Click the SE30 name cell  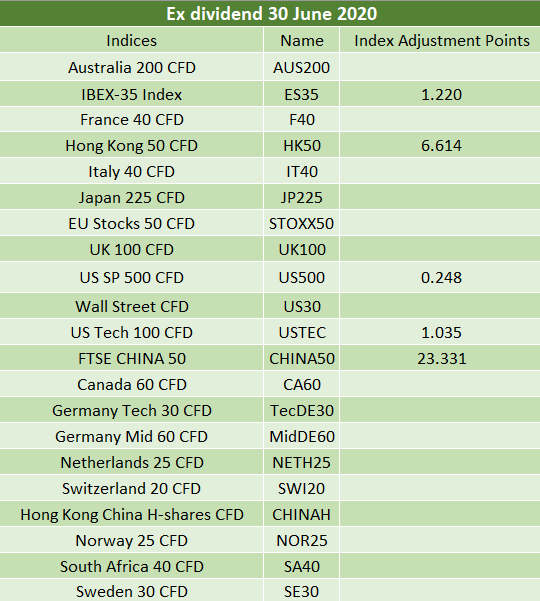pos(302,591)
